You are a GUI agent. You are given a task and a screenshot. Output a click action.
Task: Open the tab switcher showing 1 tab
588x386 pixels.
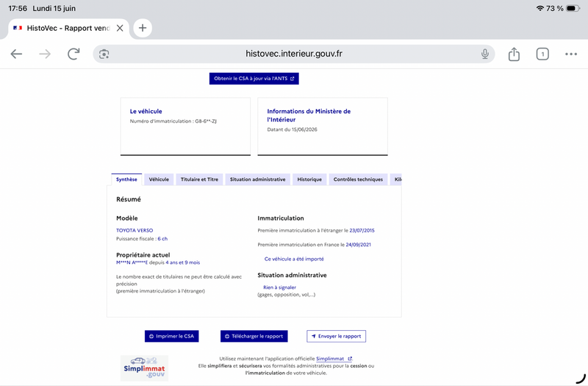click(542, 54)
